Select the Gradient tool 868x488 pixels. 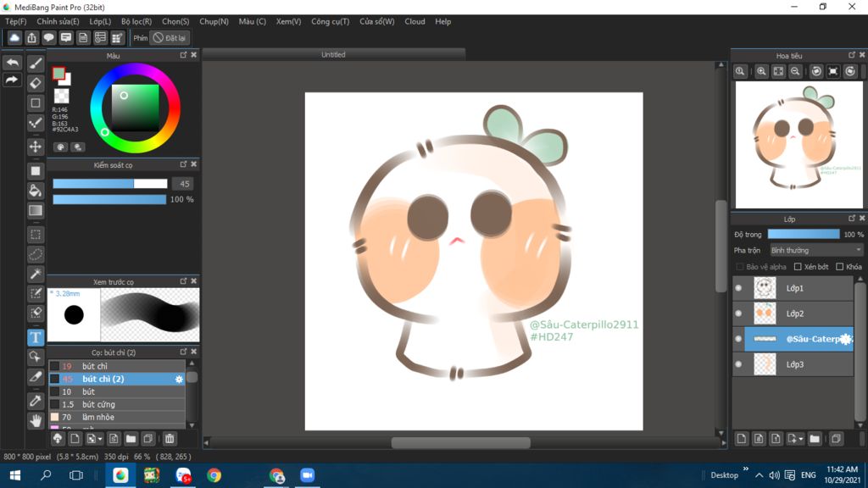click(36, 211)
